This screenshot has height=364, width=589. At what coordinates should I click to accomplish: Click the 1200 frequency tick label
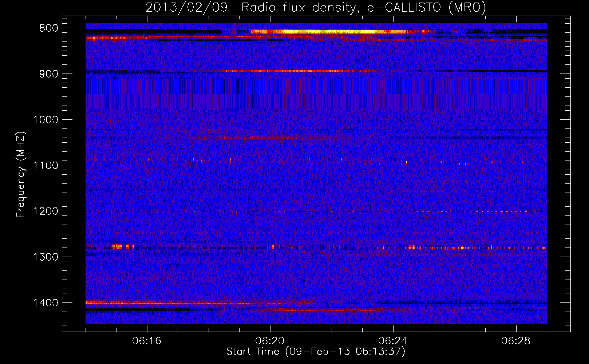46,211
